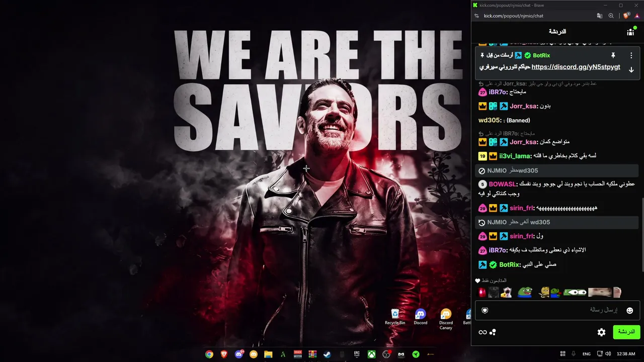Open chat settings gear
This screenshot has height=362, width=644.
point(601,332)
